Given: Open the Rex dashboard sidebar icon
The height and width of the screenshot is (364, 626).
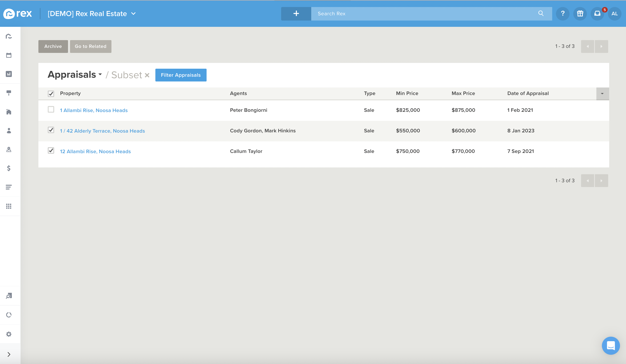Looking at the screenshot, I should (9, 36).
